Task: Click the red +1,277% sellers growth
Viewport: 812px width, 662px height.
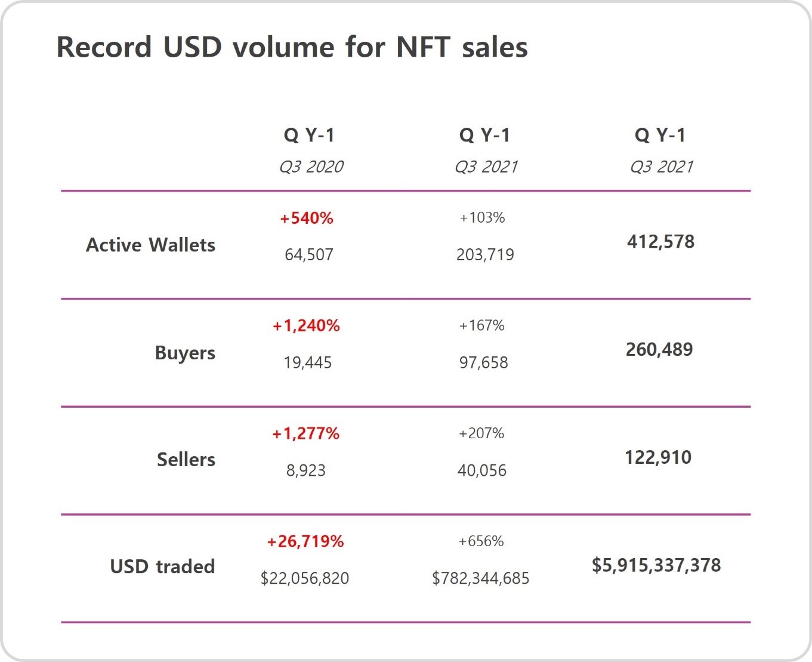Action: (x=306, y=433)
